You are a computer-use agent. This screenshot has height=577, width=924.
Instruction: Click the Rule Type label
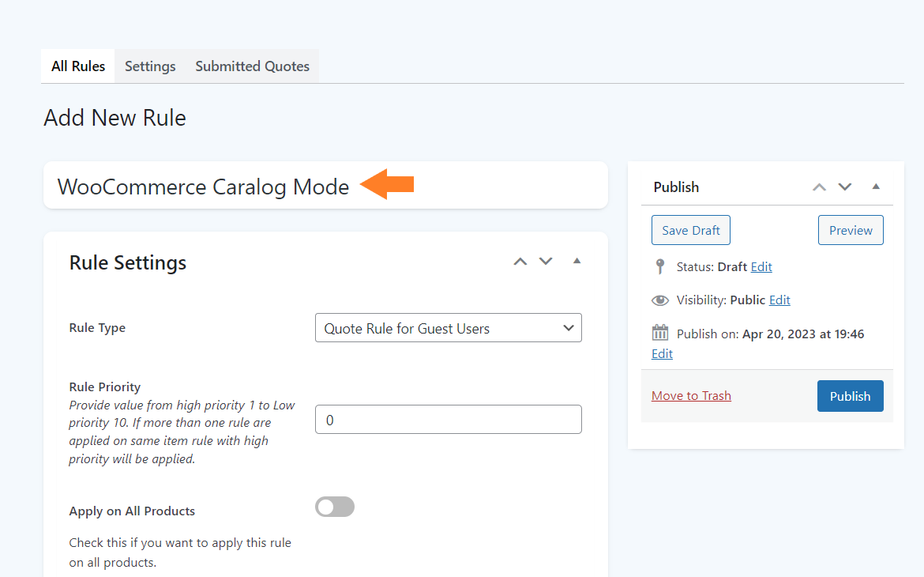(x=97, y=328)
